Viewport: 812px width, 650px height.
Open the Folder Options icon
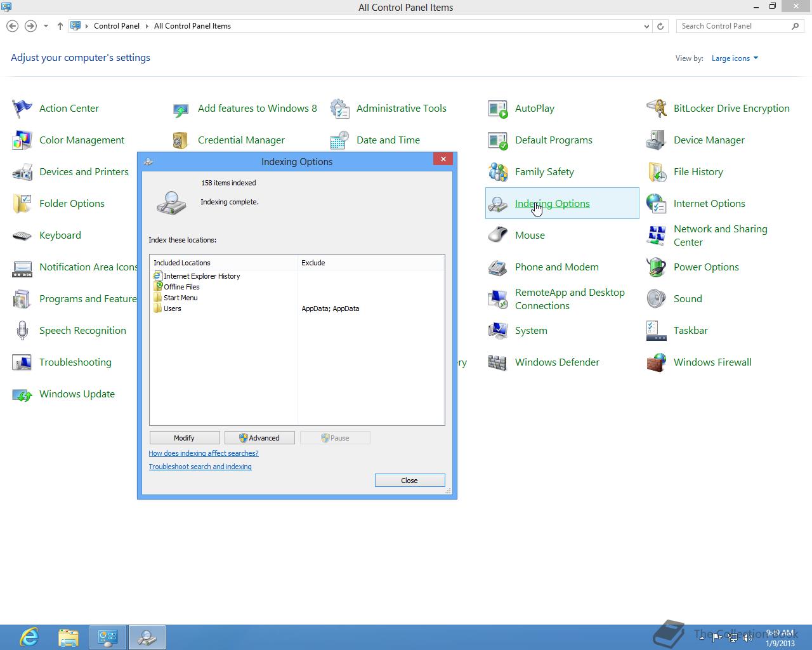click(22, 204)
